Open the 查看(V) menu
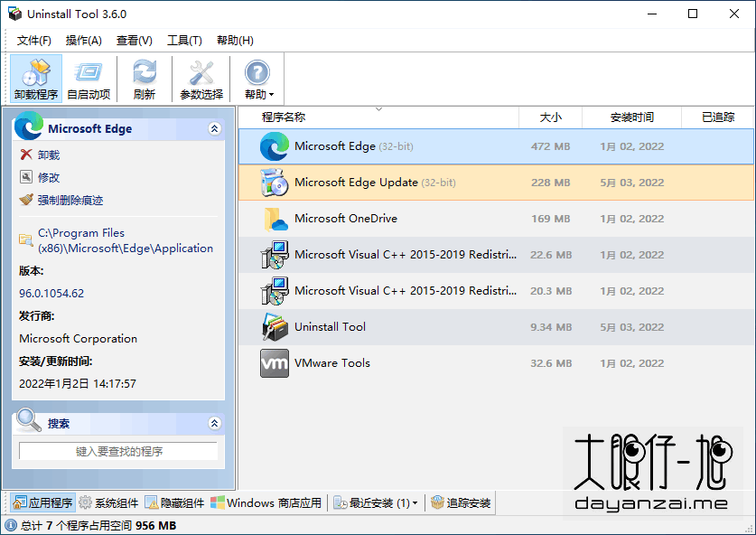The width and height of the screenshot is (756, 535). [135, 41]
